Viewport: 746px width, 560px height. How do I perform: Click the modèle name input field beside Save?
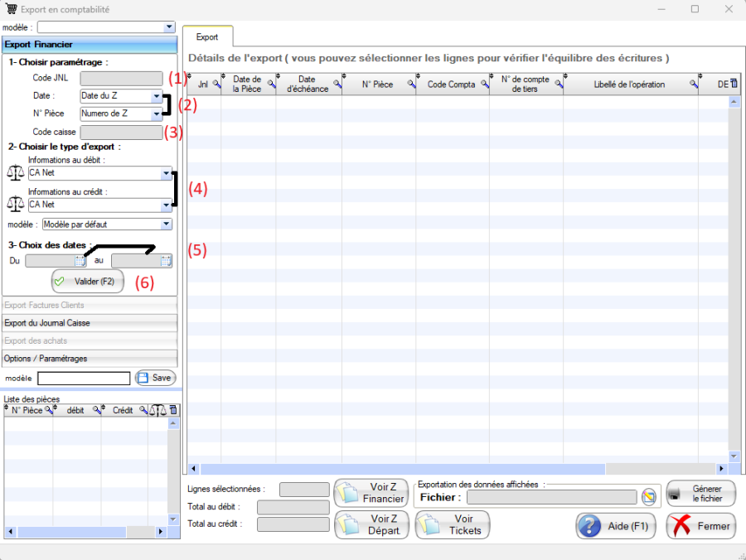pos(84,378)
